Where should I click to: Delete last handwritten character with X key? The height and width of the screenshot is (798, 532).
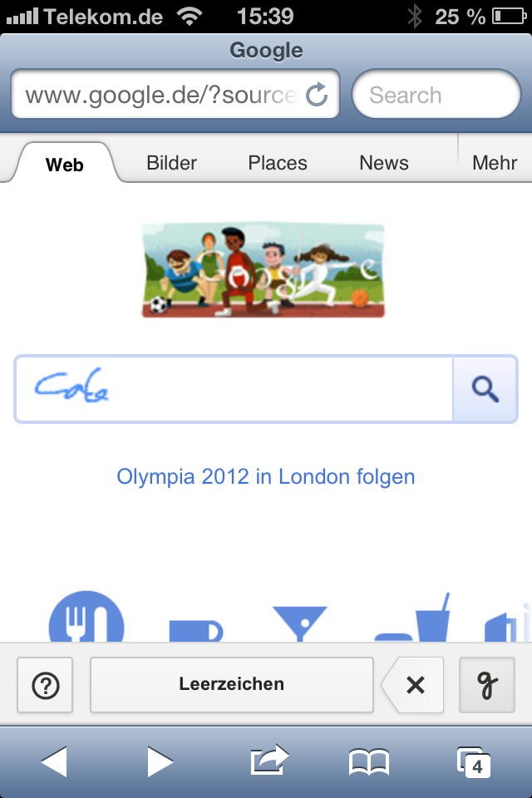coord(415,685)
